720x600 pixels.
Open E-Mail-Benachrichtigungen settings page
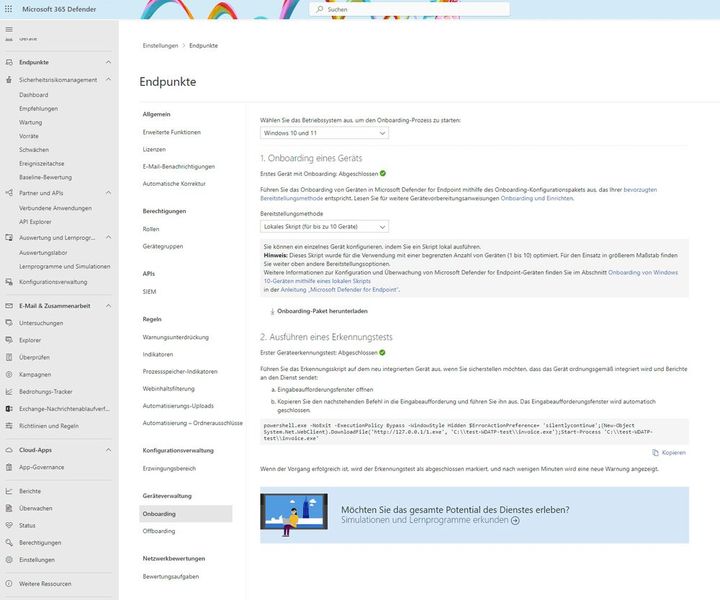point(179,166)
